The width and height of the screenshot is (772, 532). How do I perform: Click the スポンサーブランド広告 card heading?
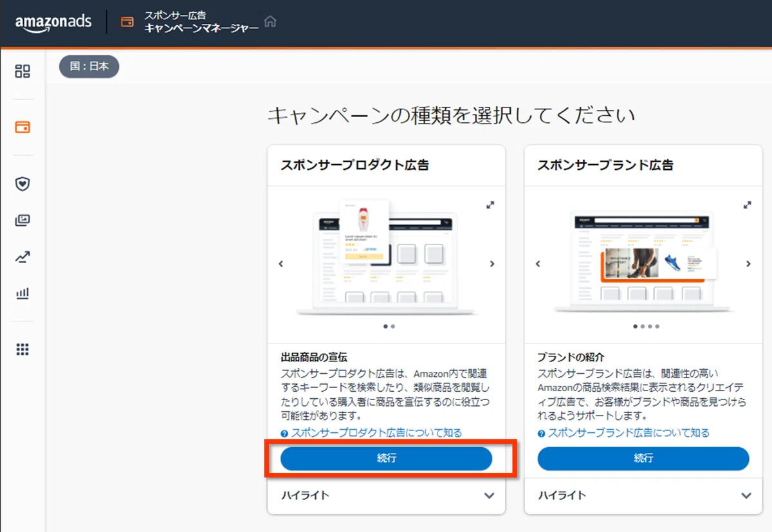coord(605,165)
